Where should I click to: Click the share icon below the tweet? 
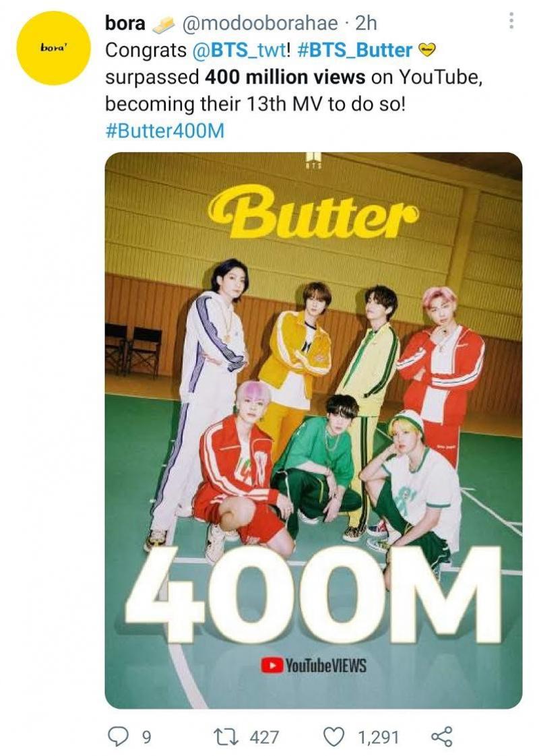(x=441, y=737)
